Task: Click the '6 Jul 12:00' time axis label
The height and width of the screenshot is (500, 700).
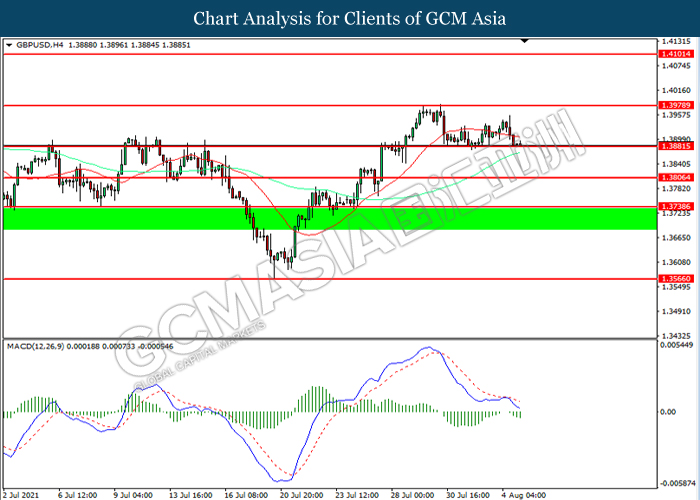Action: pyautogui.click(x=78, y=495)
